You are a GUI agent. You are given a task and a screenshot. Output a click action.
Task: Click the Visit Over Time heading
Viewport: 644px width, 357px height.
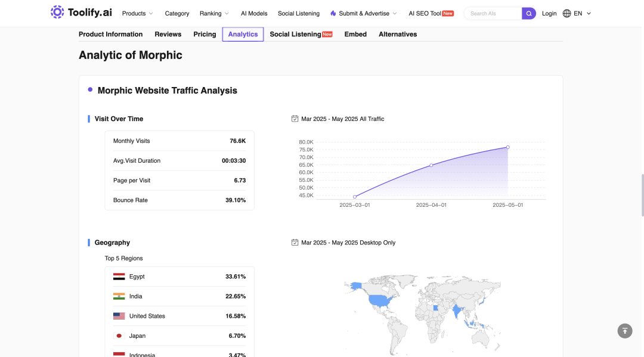click(119, 119)
